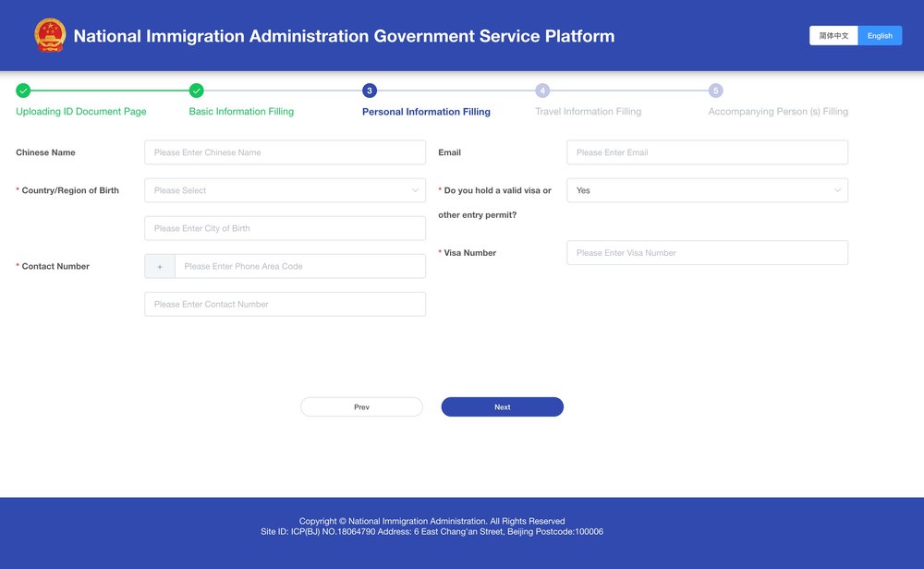Image resolution: width=924 pixels, height=569 pixels.
Task: Click the Next button
Action: (502, 406)
